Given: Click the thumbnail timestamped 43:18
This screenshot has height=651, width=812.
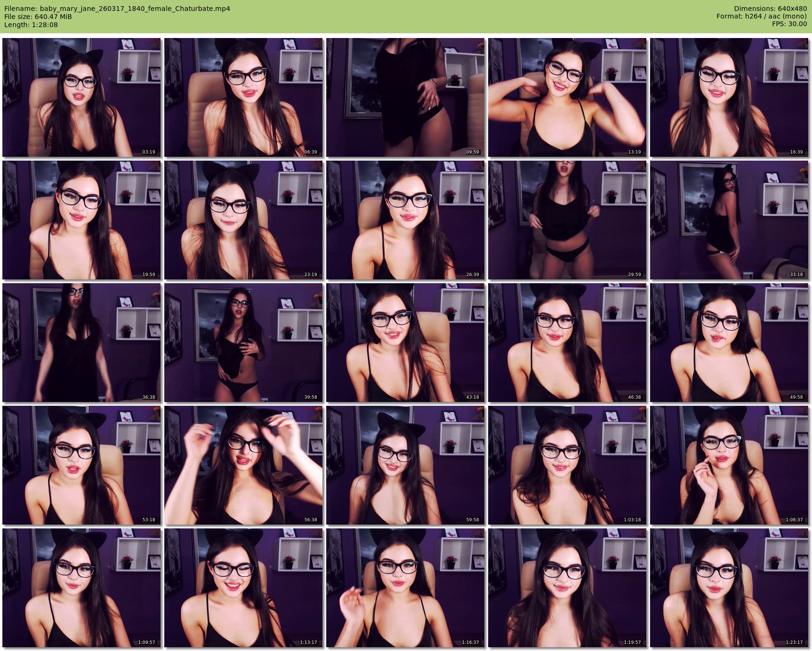Looking at the screenshot, I should (405, 343).
